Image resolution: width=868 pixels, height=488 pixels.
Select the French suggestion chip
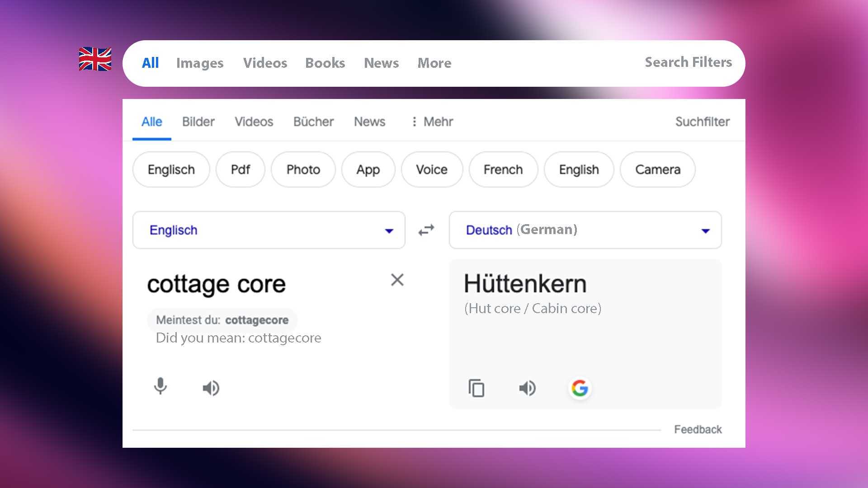point(503,169)
